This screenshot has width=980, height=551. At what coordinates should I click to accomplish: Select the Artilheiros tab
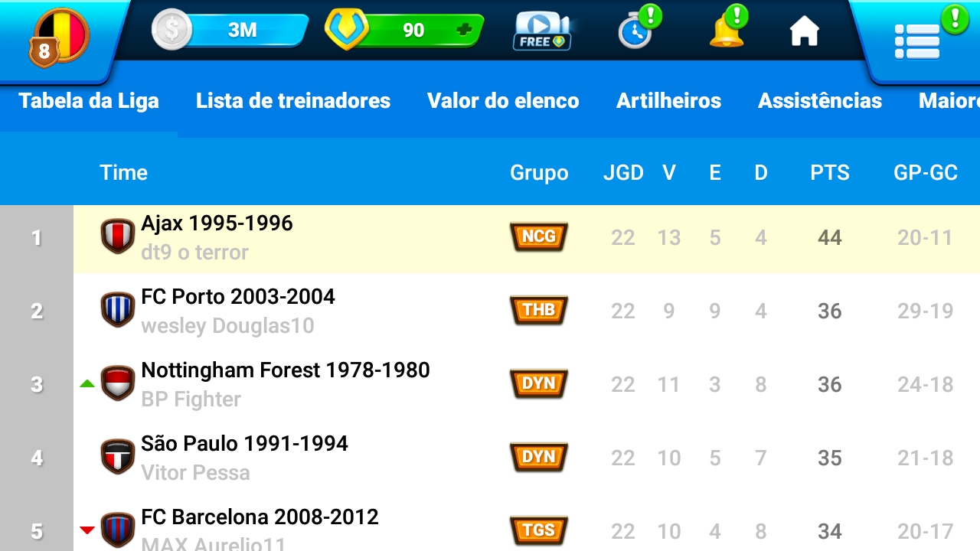click(668, 101)
